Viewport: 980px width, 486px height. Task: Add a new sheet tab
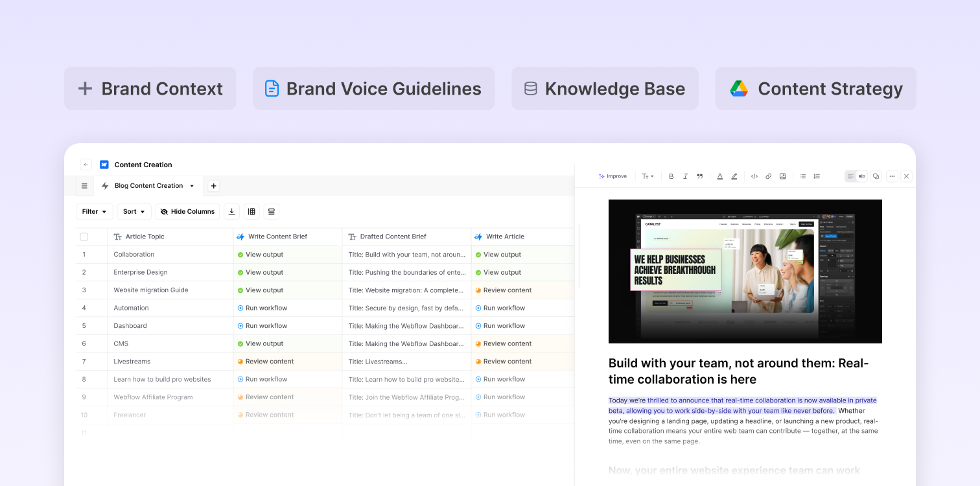click(x=214, y=186)
